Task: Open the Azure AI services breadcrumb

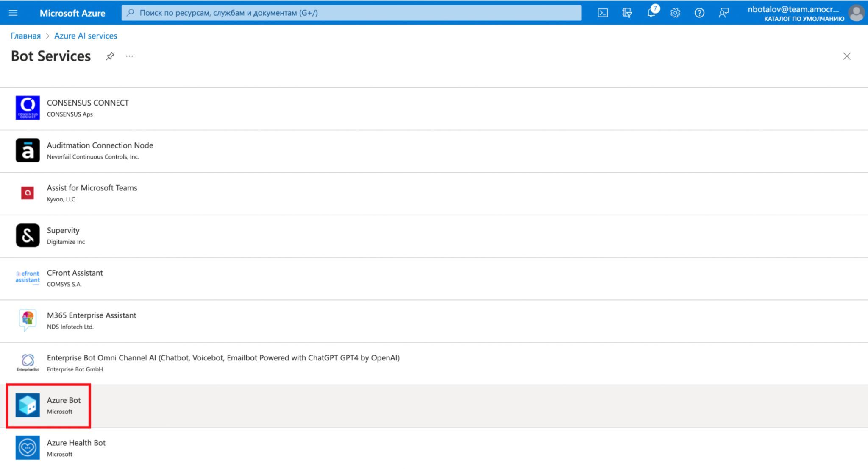Action: click(86, 36)
